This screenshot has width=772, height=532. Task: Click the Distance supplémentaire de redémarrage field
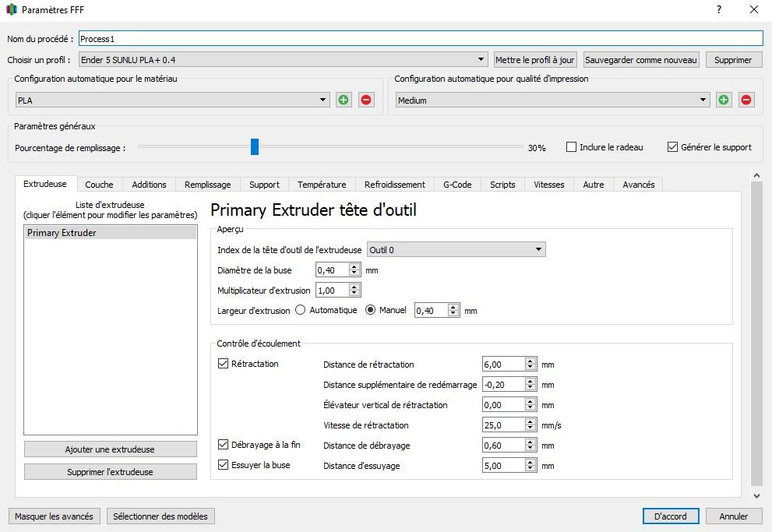[504, 384]
